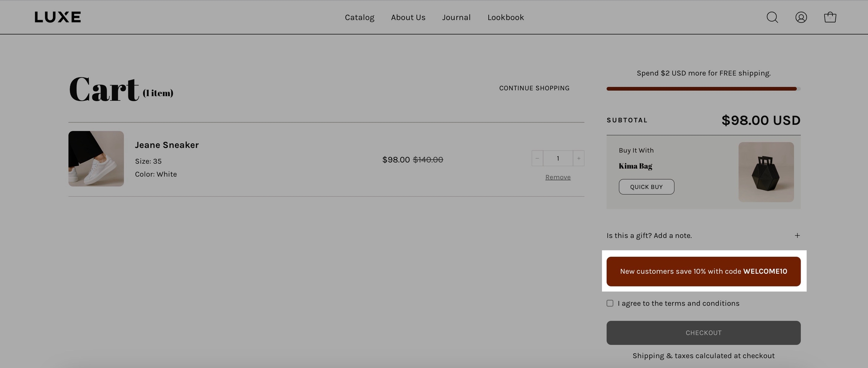
Task: Click the Checkout button
Action: [703, 333]
